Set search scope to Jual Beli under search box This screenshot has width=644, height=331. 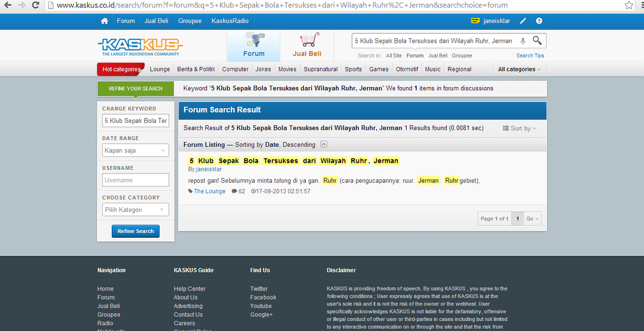pyautogui.click(x=438, y=55)
